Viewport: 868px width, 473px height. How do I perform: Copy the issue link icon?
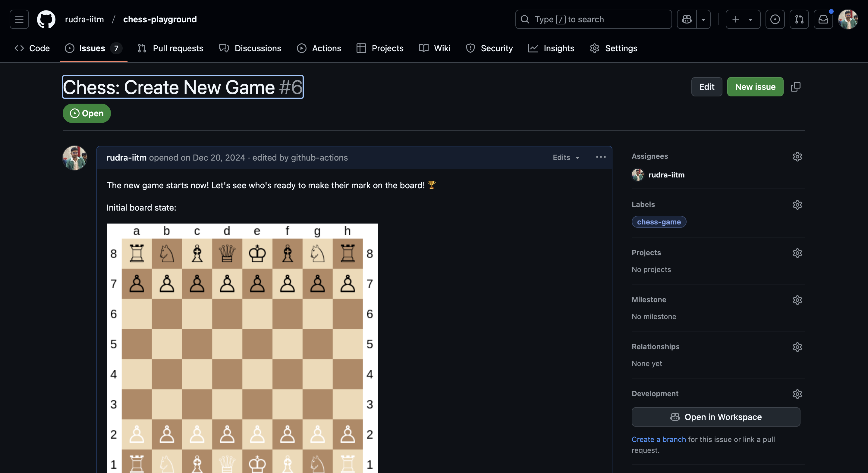point(796,86)
